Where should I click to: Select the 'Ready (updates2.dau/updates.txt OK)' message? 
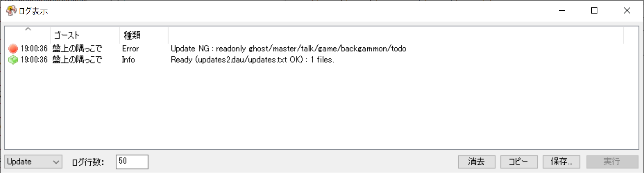tap(252, 60)
